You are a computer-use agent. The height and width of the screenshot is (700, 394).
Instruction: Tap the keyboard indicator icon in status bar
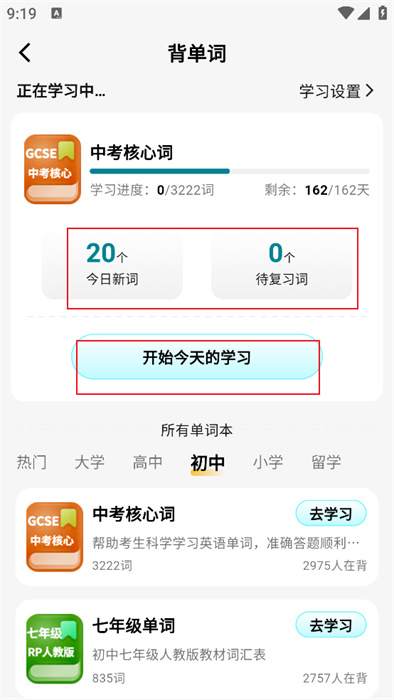click(57, 13)
